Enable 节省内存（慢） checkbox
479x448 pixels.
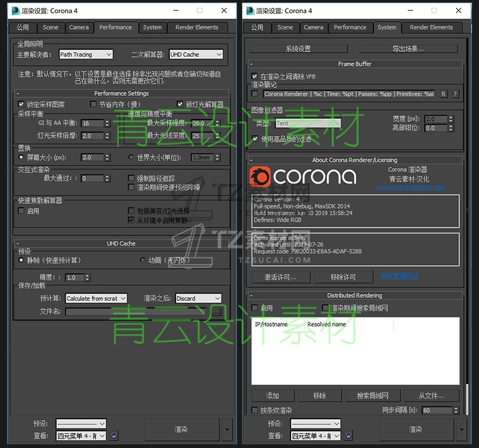tap(93, 104)
